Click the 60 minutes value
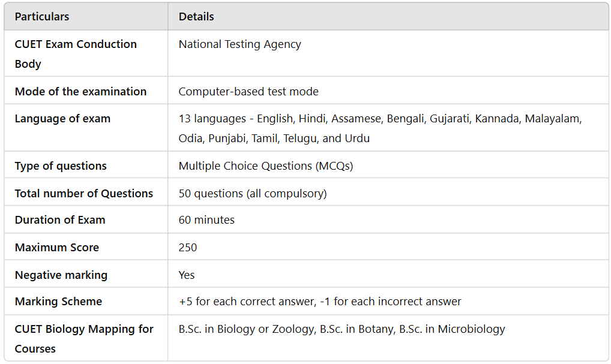The height and width of the screenshot is (364, 611). (x=206, y=220)
